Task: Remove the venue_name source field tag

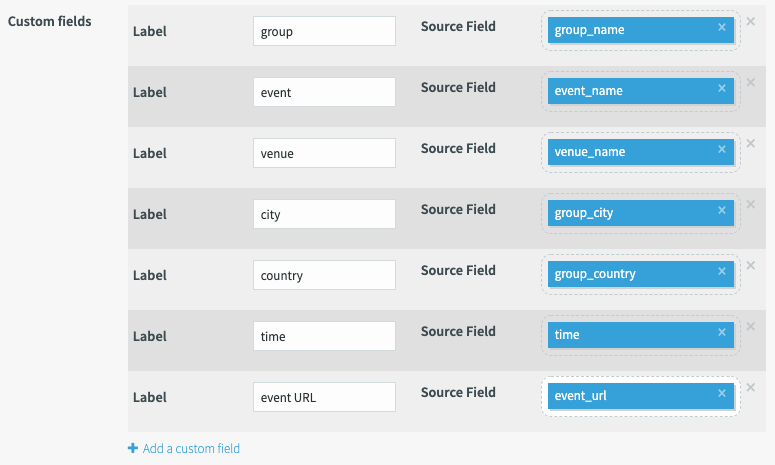Action: point(722,149)
